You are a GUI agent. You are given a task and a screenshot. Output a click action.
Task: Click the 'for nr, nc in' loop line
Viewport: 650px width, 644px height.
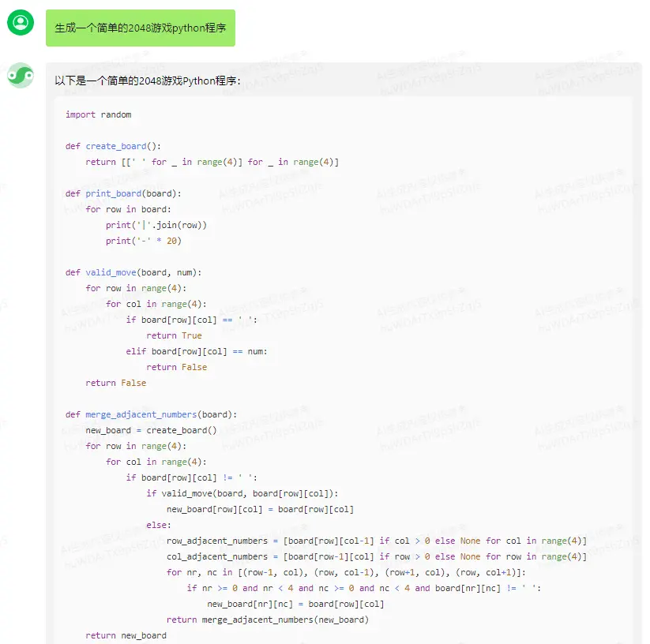[x=346, y=572]
